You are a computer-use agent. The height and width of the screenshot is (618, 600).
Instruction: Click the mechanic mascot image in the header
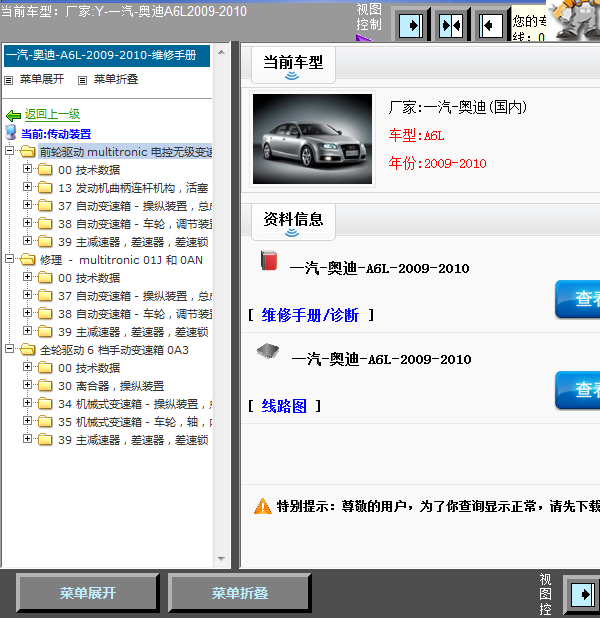coord(574,20)
